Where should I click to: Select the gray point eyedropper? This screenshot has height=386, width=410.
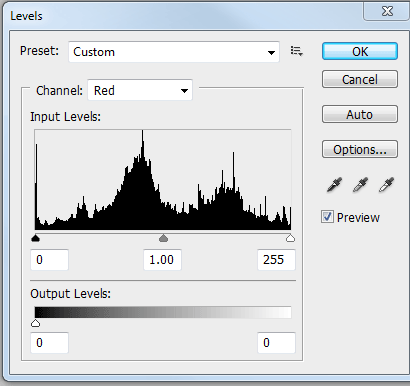[x=360, y=185]
